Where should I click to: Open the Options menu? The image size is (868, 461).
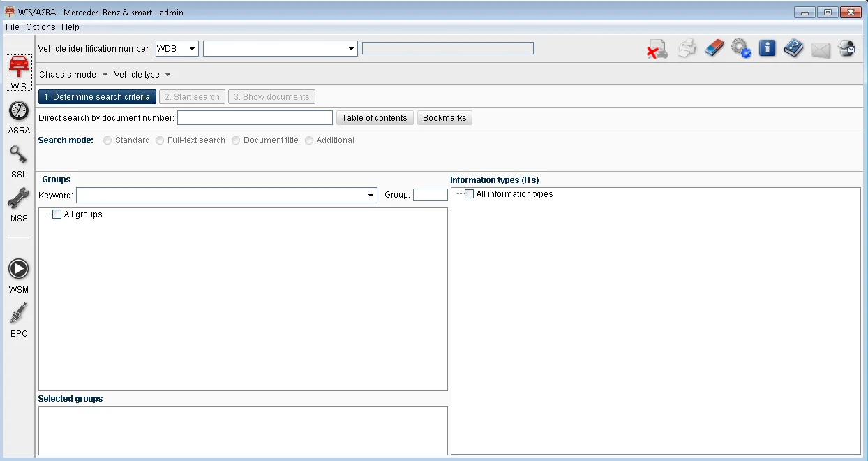(40, 27)
